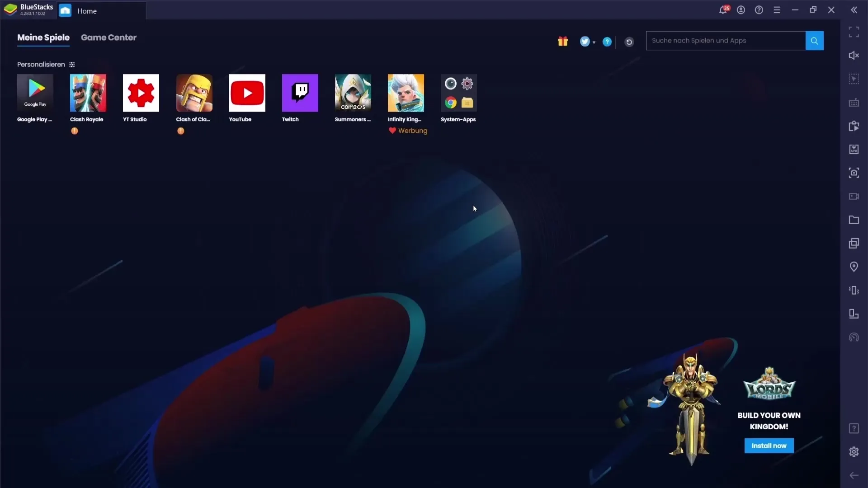Open the Twitch app
Image resolution: width=868 pixels, height=488 pixels.
tap(300, 93)
